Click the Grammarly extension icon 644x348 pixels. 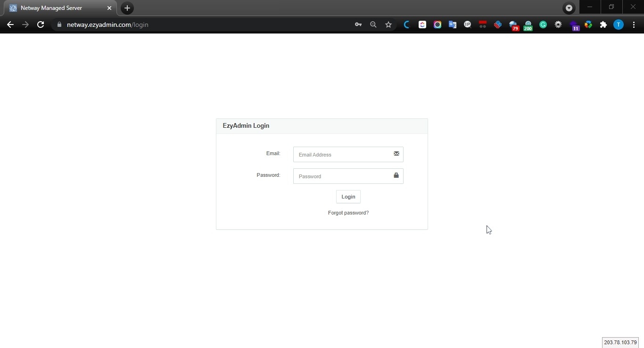coord(543,25)
